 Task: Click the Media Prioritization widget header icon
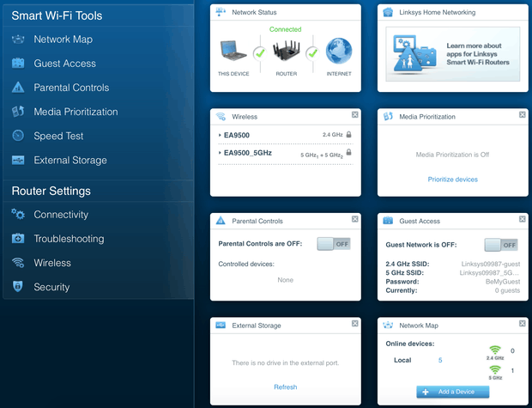point(388,117)
